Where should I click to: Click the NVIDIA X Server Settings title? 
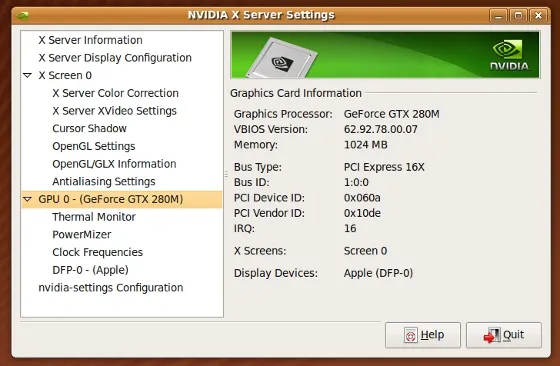coord(261,15)
